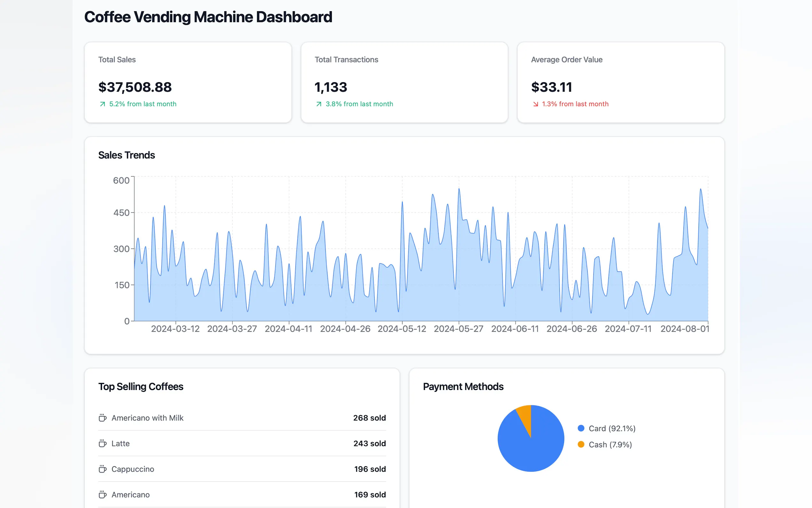Click the coffee cup icon beside Americano with Milk
The image size is (812, 508).
(102, 417)
